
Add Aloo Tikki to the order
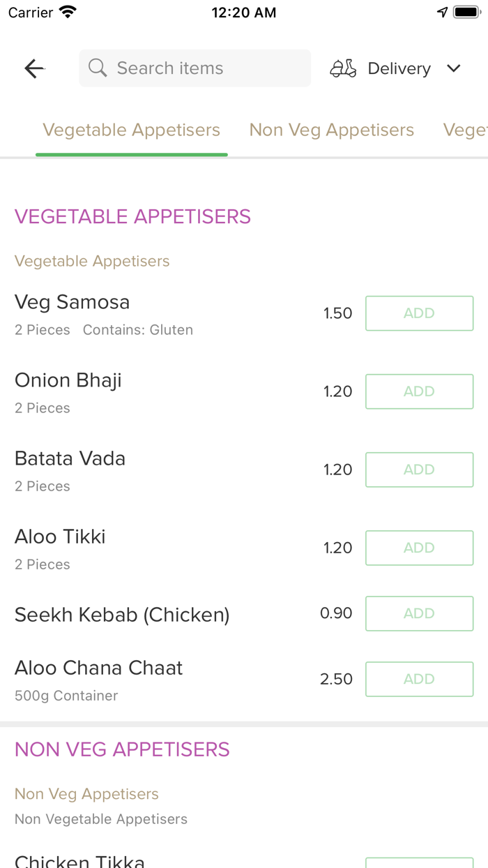pos(420,548)
